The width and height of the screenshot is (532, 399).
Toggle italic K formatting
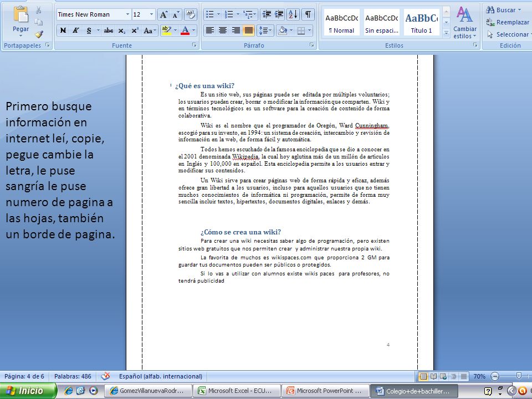pyautogui.click(x=76, y=30)
